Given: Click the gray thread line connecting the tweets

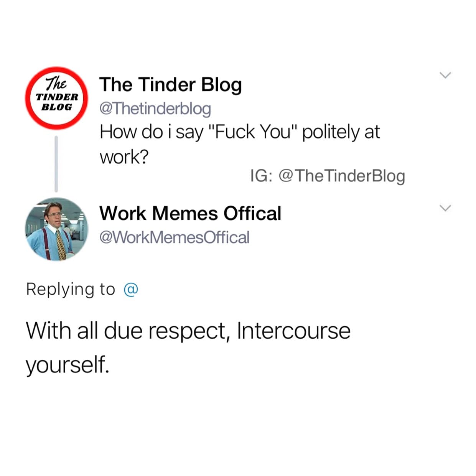Looking at the screenshot, I should [56, 164].
